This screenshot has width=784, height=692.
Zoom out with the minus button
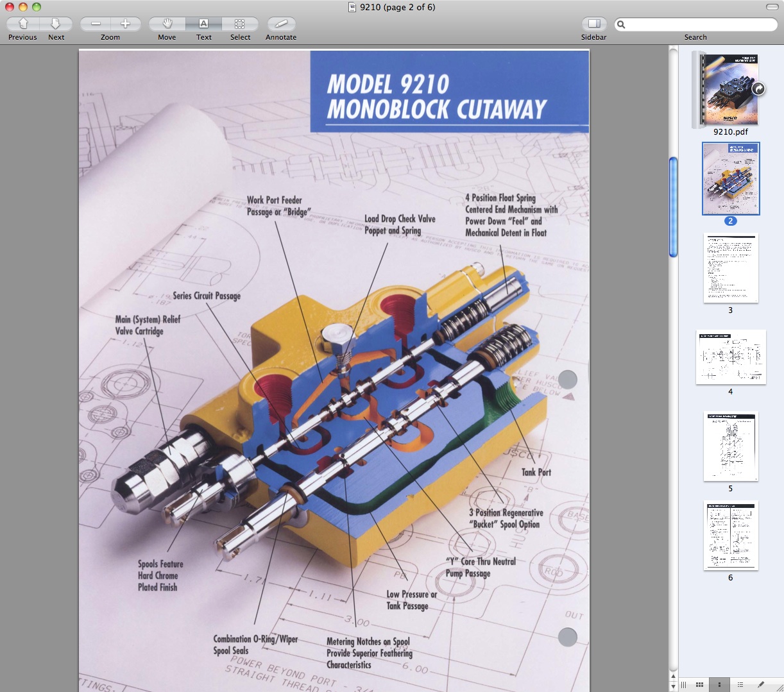click(96, 24)
